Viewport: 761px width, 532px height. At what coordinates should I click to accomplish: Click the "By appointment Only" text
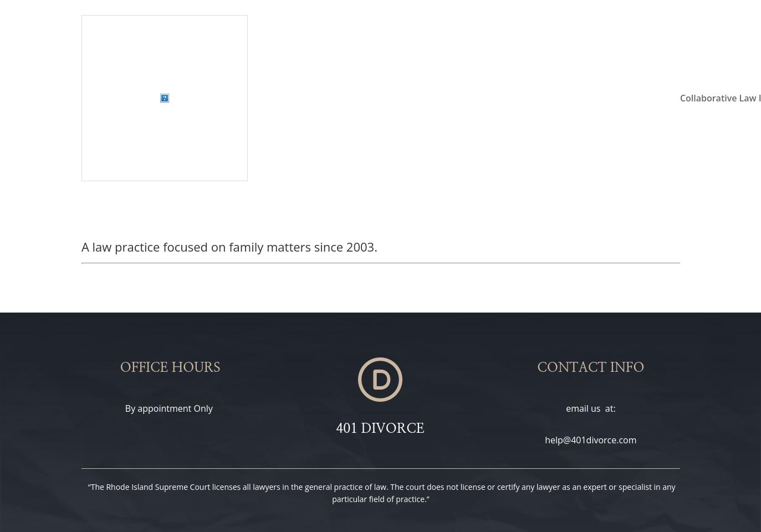[x=168, y=408]
